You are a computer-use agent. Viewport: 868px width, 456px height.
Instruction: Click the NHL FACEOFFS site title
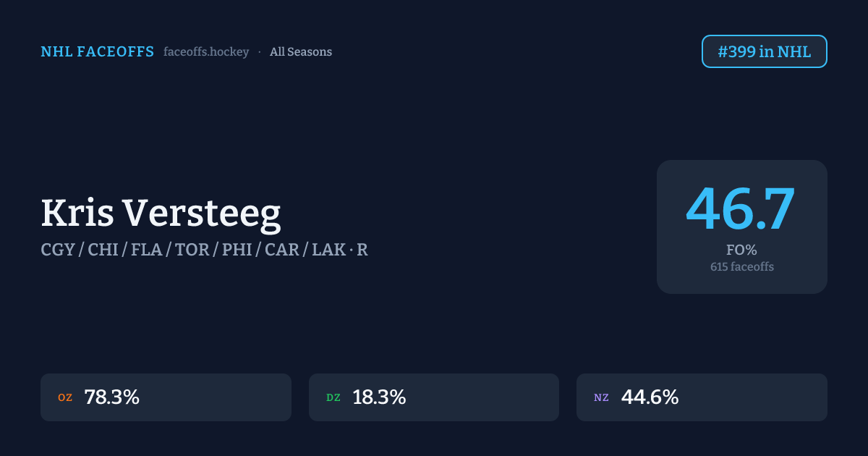(x=97, y=52)
